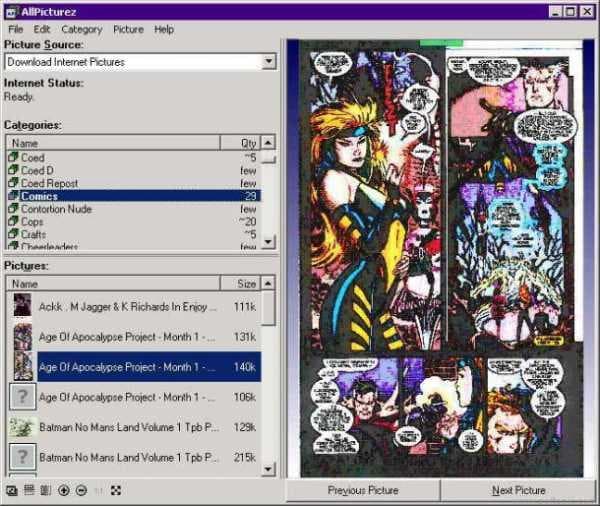
Task: Click the first picture icon in bottom toolbar
Action: 11,490
